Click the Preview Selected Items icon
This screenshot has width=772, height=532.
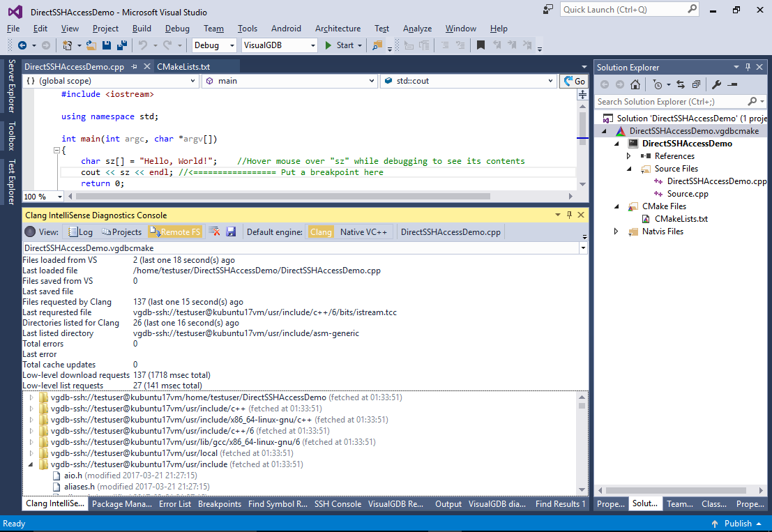pyautogui.click(x=733, y=84)
